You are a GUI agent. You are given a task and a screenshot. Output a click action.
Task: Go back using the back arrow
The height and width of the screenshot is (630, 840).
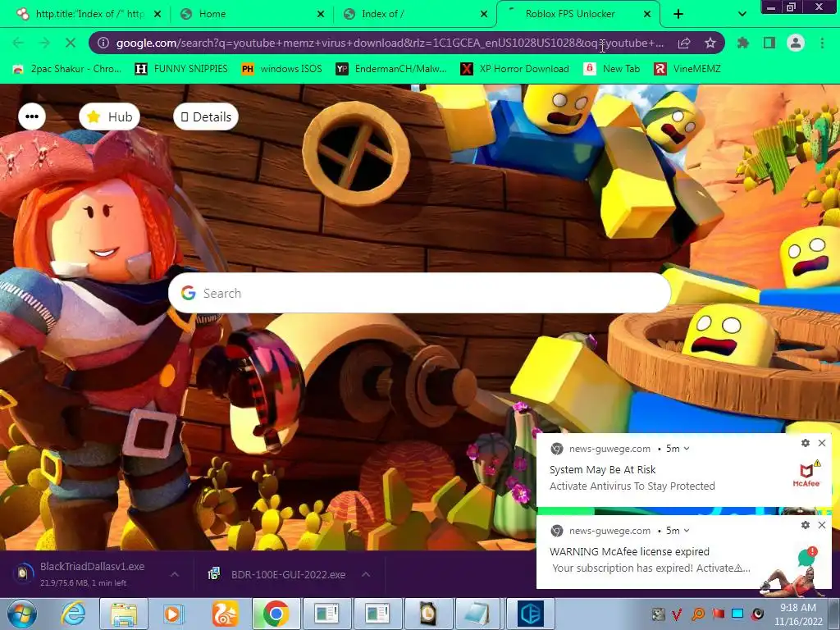[x=18, y=43]
